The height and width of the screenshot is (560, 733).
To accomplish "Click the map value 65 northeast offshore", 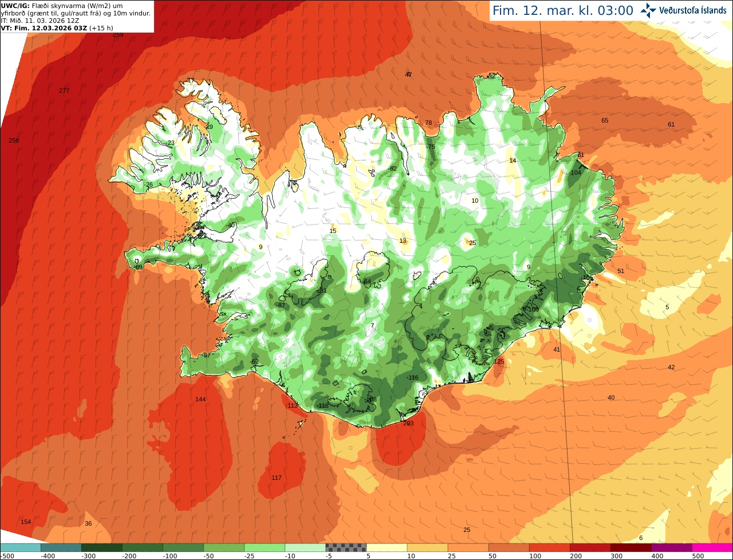I will point(605,120).
